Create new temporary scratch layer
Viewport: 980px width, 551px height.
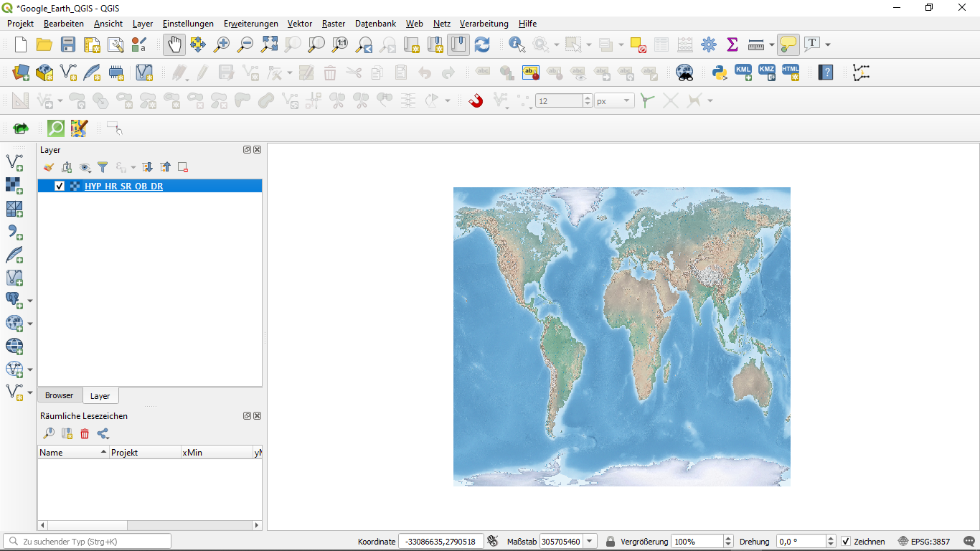(116, 72)
